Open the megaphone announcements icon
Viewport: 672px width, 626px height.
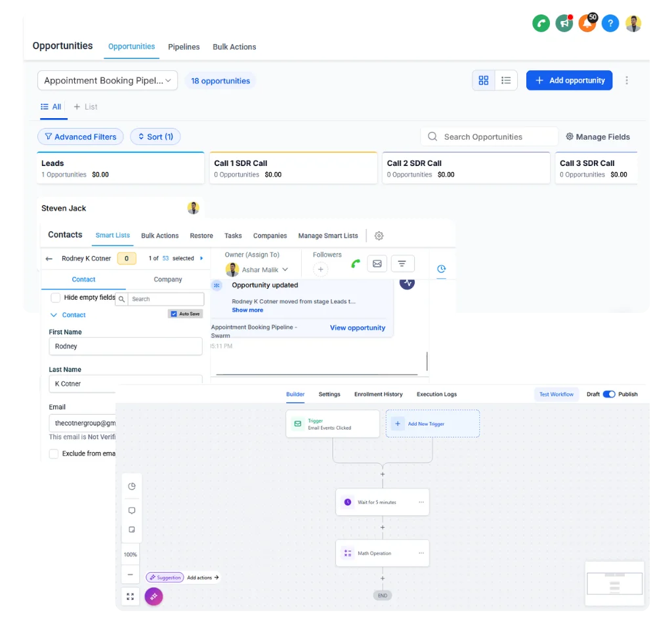coord(564,24)
